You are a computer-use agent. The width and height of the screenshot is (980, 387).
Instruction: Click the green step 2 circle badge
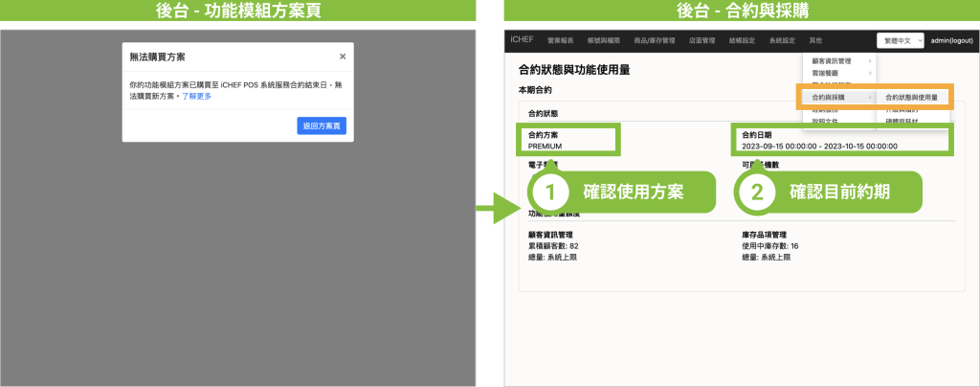coord(757,192)
